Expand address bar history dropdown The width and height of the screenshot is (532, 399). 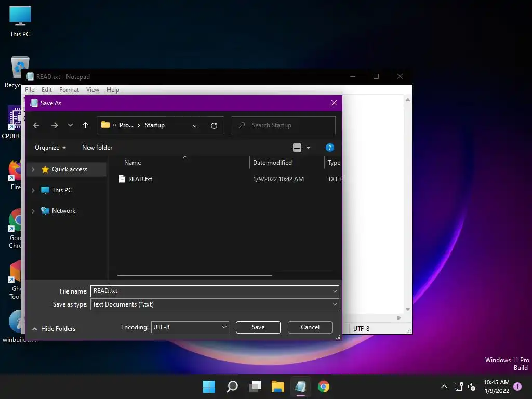pyautogui.click(x=195, y=126)
